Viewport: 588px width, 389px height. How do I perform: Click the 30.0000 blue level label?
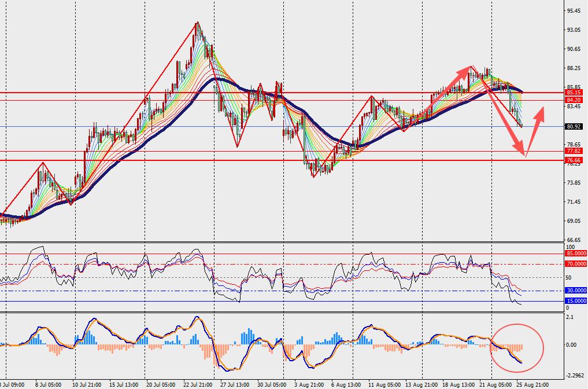576,291
